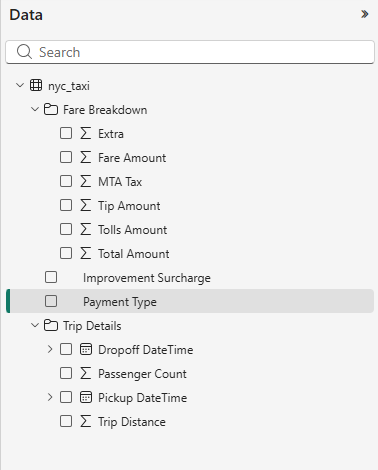Click the sigma icon beside Trip Distance

coord(86,421)
